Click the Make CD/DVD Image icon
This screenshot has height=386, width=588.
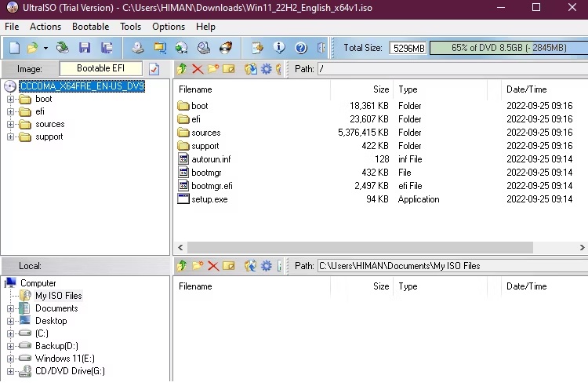138,48
